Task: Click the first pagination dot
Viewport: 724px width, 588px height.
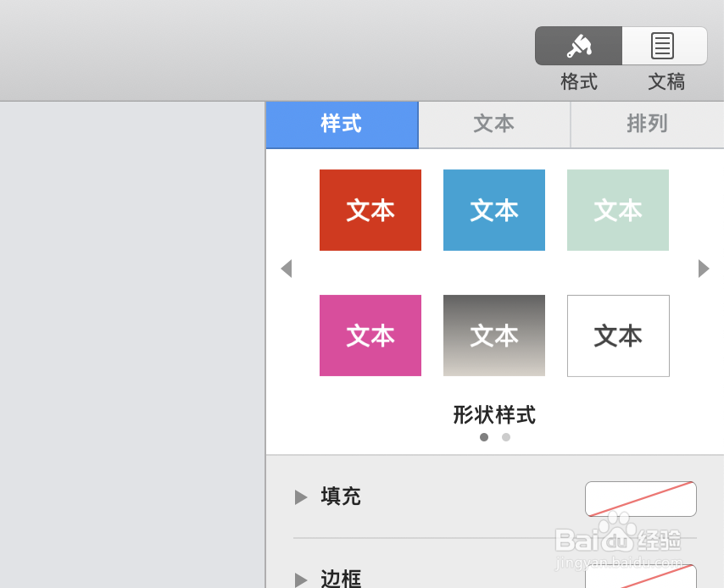Action: (484, 437)
